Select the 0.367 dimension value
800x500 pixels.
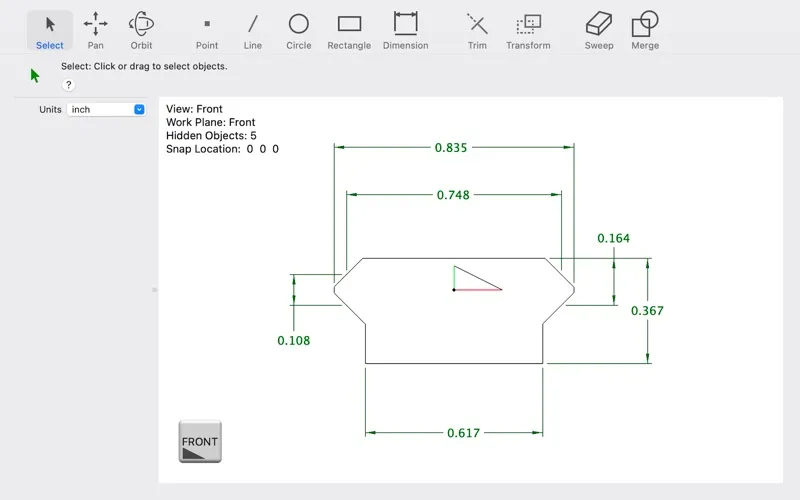[647, 311]
